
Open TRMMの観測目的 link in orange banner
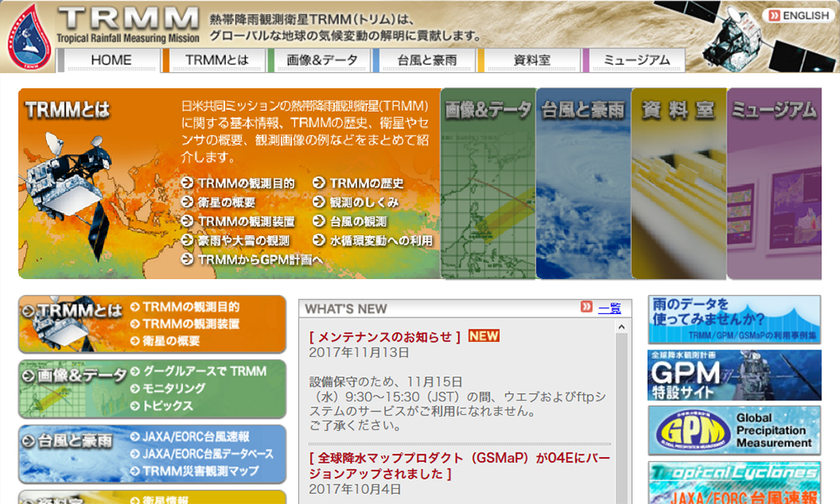tap(246, 183)
